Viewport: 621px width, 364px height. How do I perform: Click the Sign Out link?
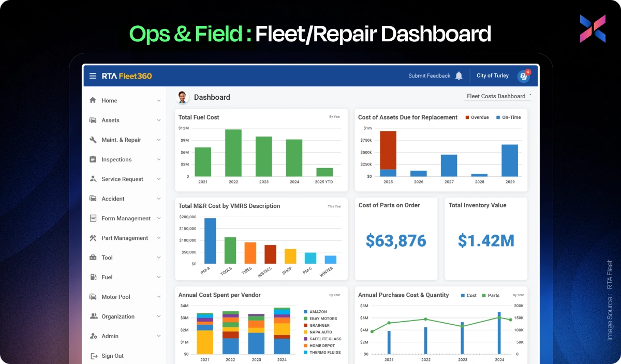(112, 356)
